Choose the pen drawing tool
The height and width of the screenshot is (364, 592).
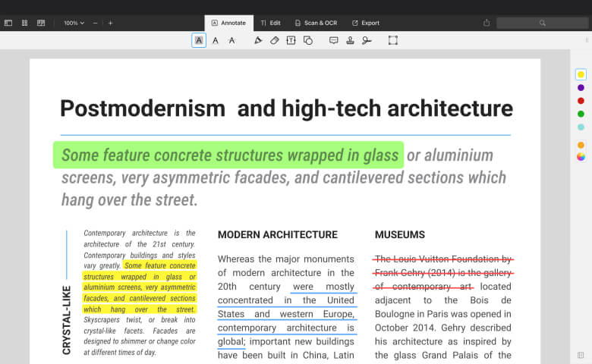258,40
